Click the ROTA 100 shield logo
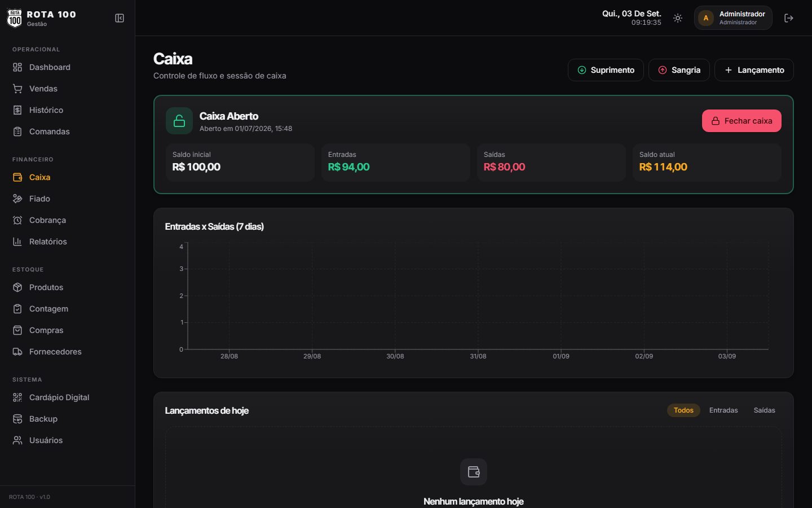This screenshot has width=812, height=508. 14,18
